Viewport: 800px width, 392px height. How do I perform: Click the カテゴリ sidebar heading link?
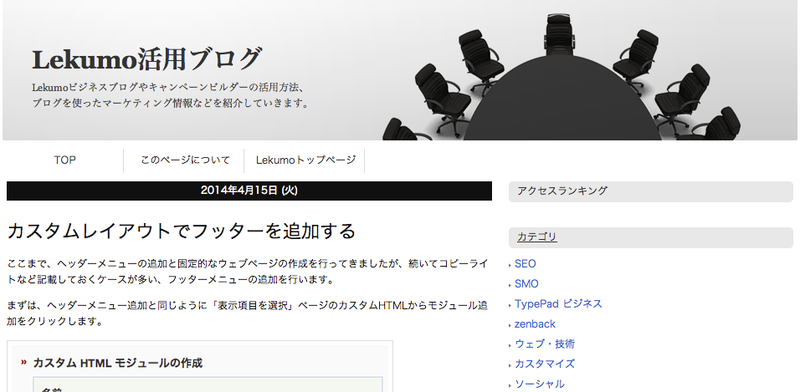tap(536, 237)
